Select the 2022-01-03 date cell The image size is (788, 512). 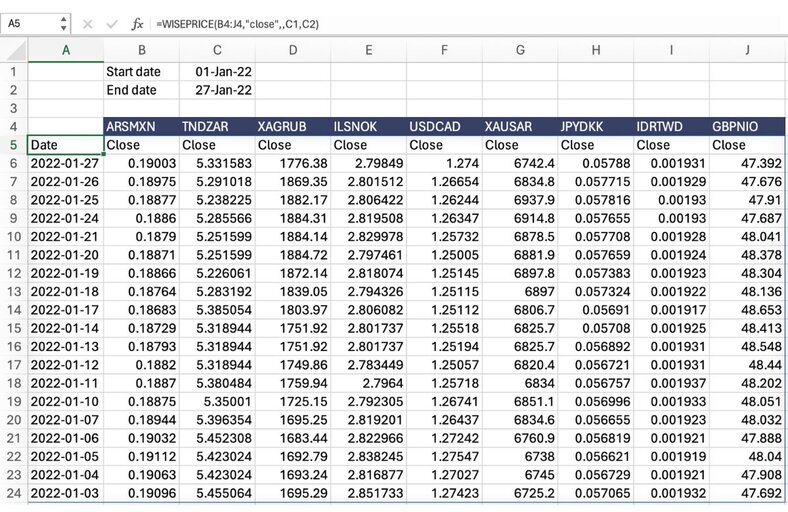coord(65,494)
